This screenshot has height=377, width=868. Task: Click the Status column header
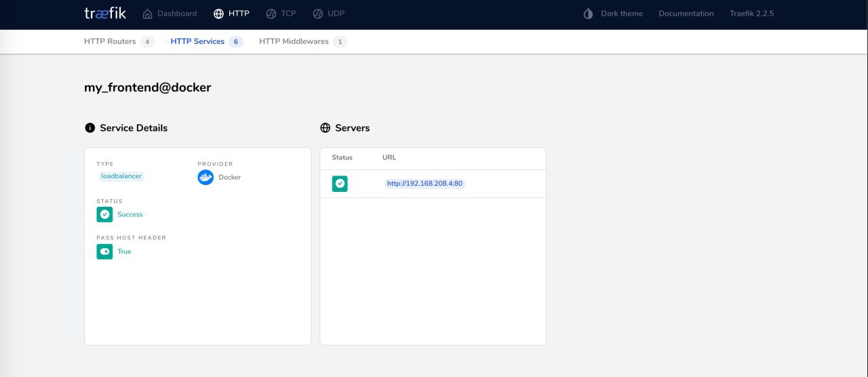coord(342,157)
